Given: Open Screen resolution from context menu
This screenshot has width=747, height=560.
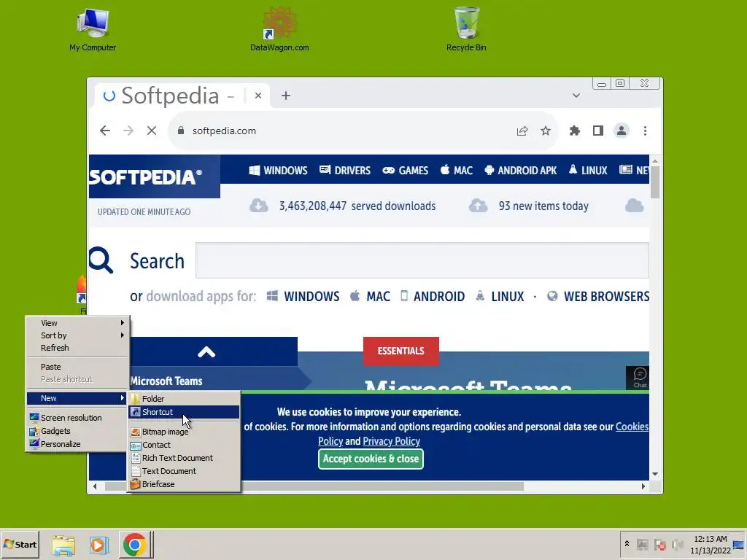Looking at the screenshot, I should [77, 418].
